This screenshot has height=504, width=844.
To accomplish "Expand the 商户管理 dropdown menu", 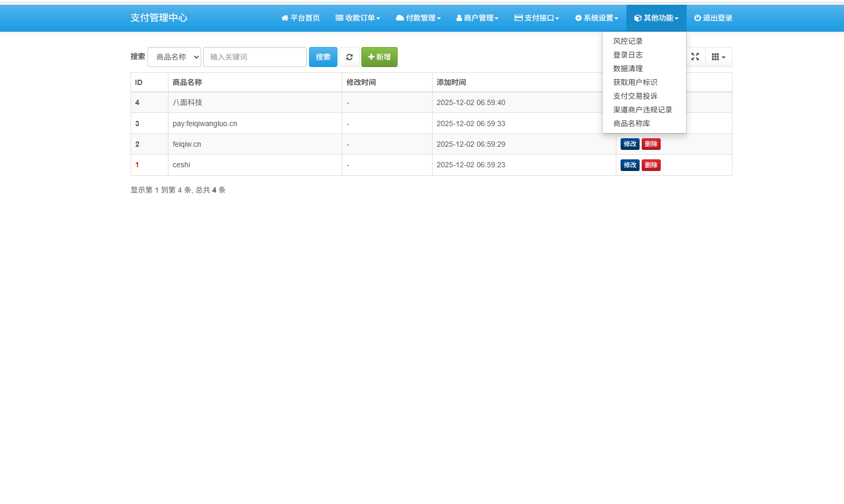I will (477, 18).
